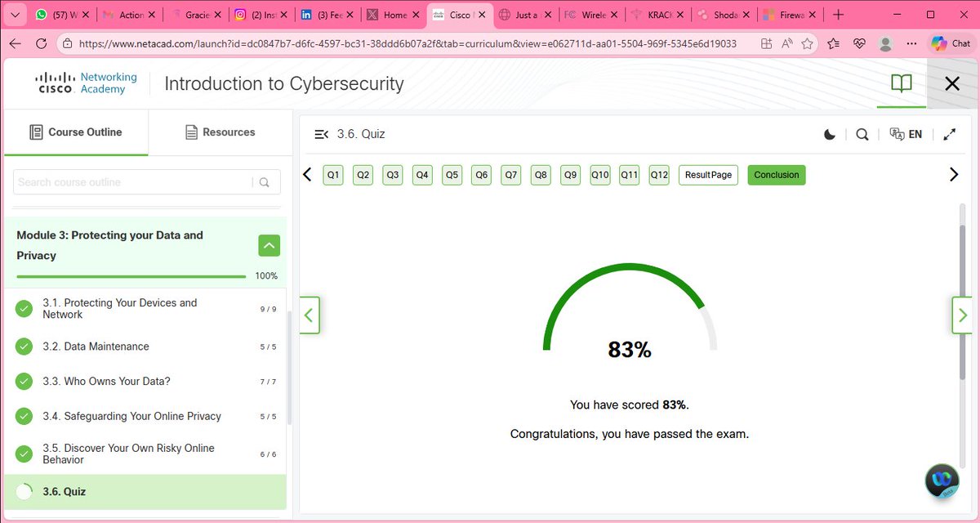Add page to favorites star icon
Viewport: 980px width, 523px height.
tap(808, 44)
